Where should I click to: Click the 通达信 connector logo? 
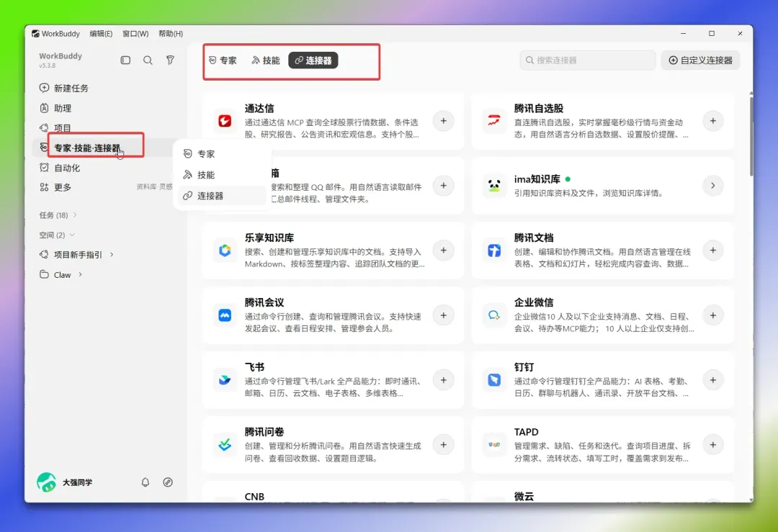point(225,121)
